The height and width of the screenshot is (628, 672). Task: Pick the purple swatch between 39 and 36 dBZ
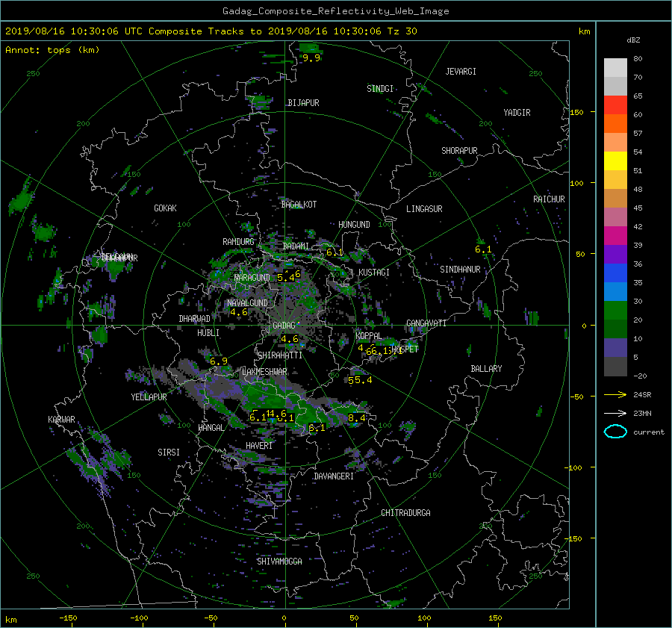615,255
